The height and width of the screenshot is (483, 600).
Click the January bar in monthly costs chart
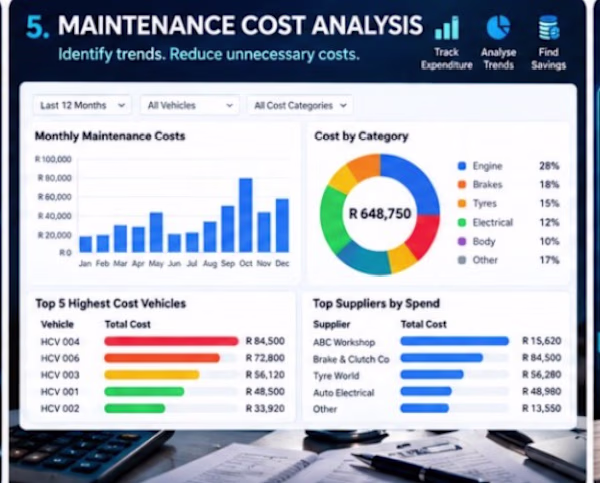(x=85, y=244)
